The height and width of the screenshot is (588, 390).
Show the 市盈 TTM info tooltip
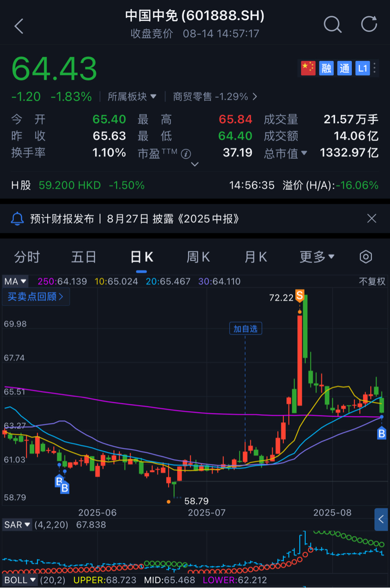186,154
